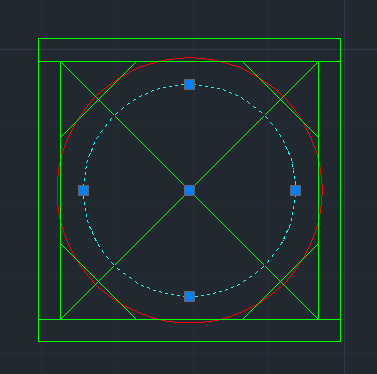Select the top edge of the outer green rectangle
Image resolution: width=377 pixels, height=374 pixels.
pyautogui.click(x=189, y=39)
